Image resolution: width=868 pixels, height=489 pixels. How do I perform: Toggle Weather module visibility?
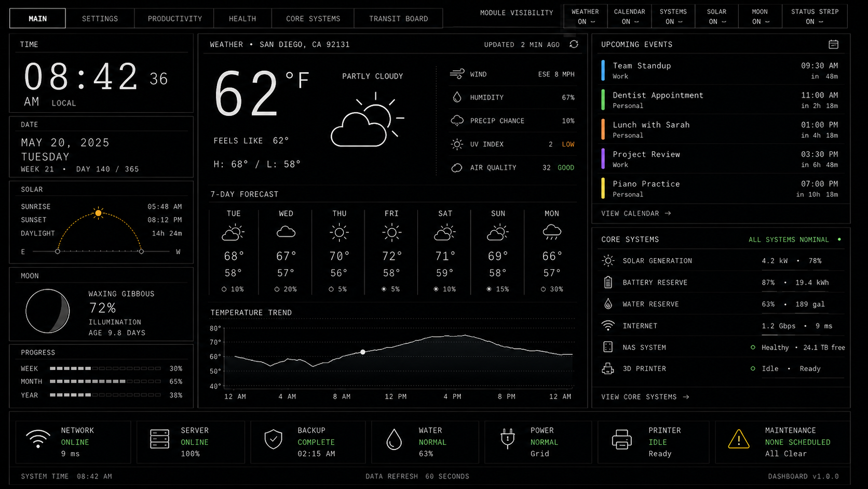click(x=585, y=16)
